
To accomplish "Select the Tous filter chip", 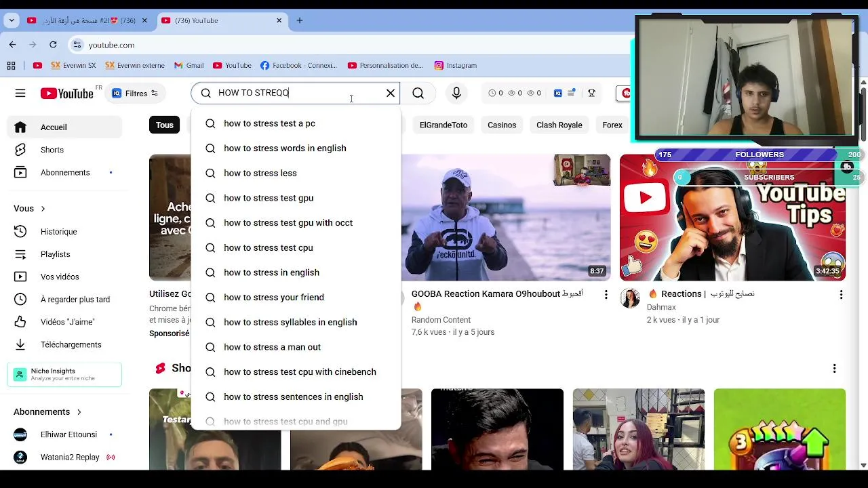I will click(x=165, y=125).
